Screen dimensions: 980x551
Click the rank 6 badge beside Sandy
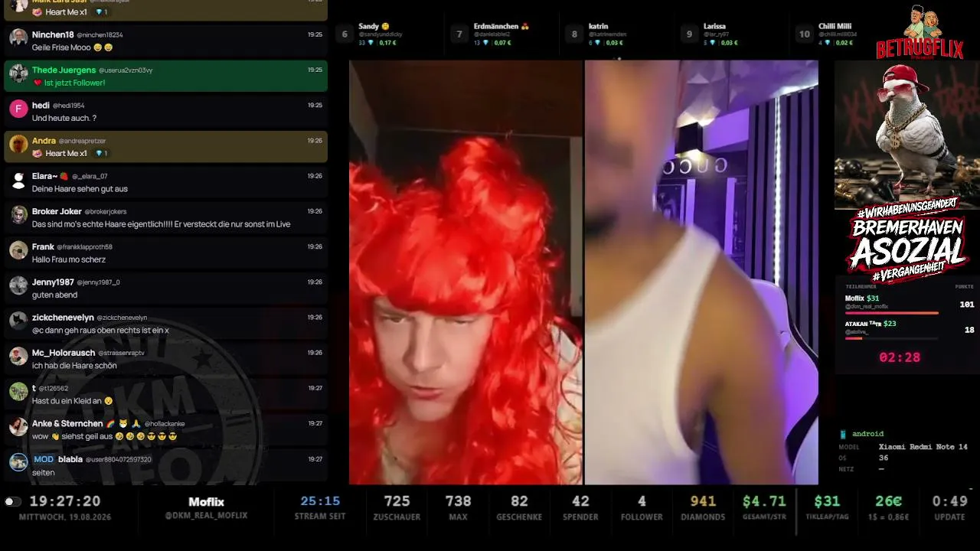pos(345,34)
